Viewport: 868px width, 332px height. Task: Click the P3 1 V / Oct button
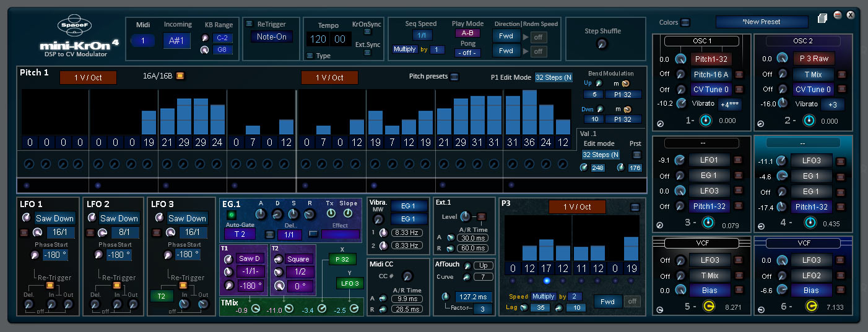(577, 206)
